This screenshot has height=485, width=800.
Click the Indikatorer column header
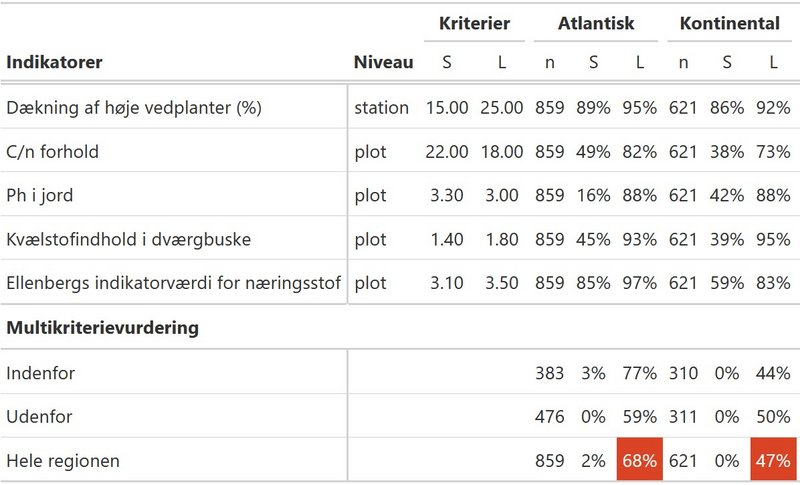coord(54,62)
